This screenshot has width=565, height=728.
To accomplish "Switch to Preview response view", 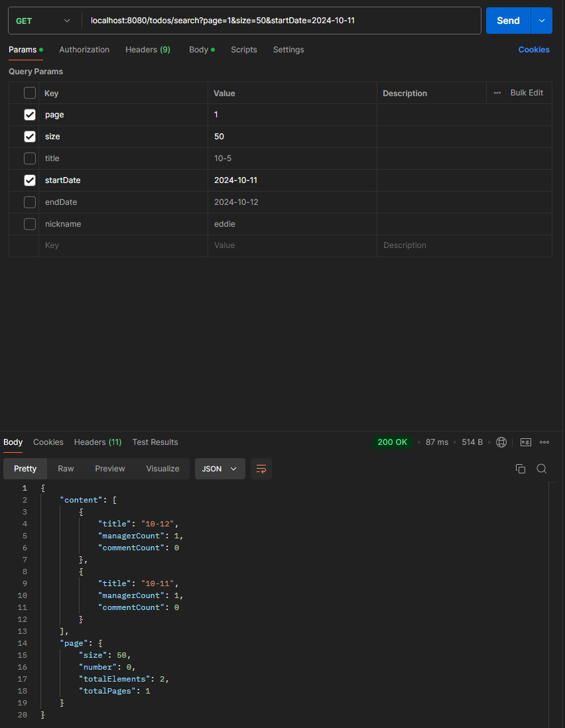I will tap(110, 469).
